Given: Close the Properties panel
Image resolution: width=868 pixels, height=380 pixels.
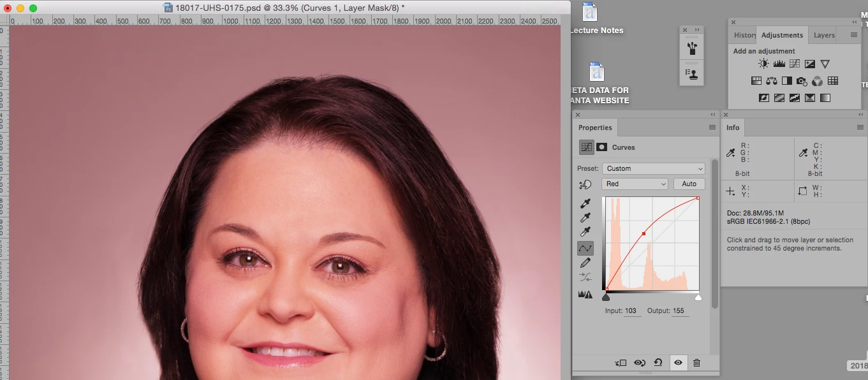Looking at the screenshot, I should (x=578, y=115).
